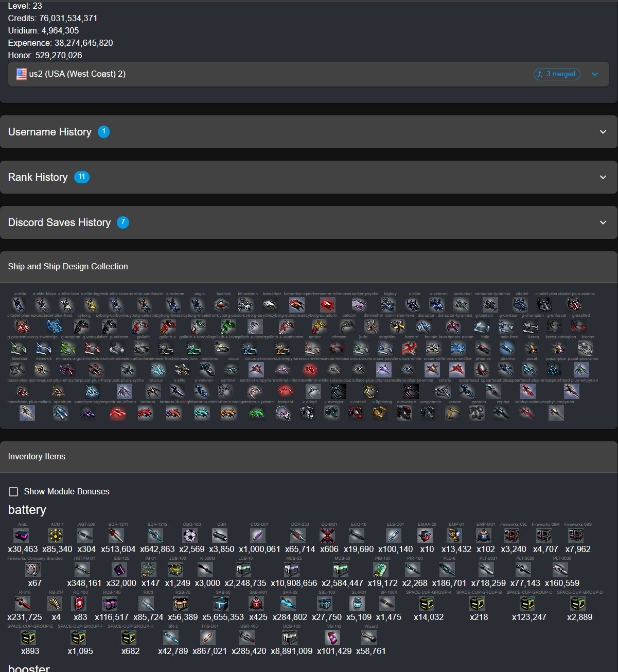Click the A-BL battery item icon
This screenshot has width=618, height=672.
pos(22,536)
